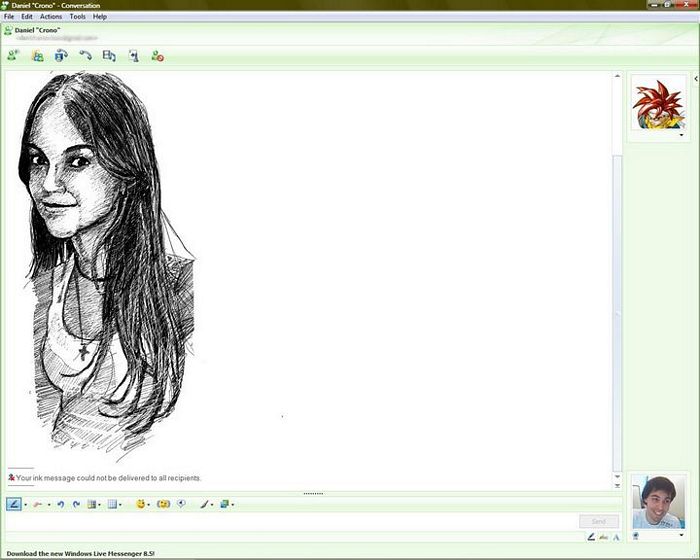The width and height of the screenshot is (700, 560).
Task: Click the block contact icon
Action: 157,56
